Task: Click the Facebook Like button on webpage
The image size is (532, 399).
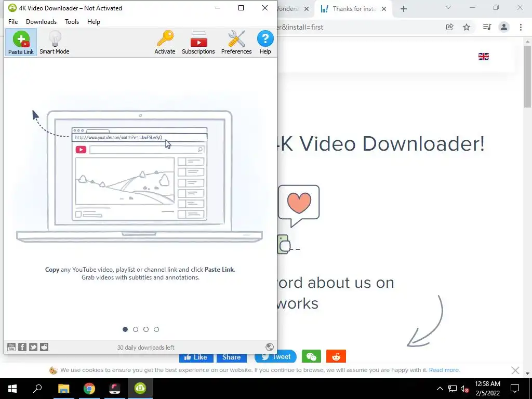Action: tap(196, 357)
